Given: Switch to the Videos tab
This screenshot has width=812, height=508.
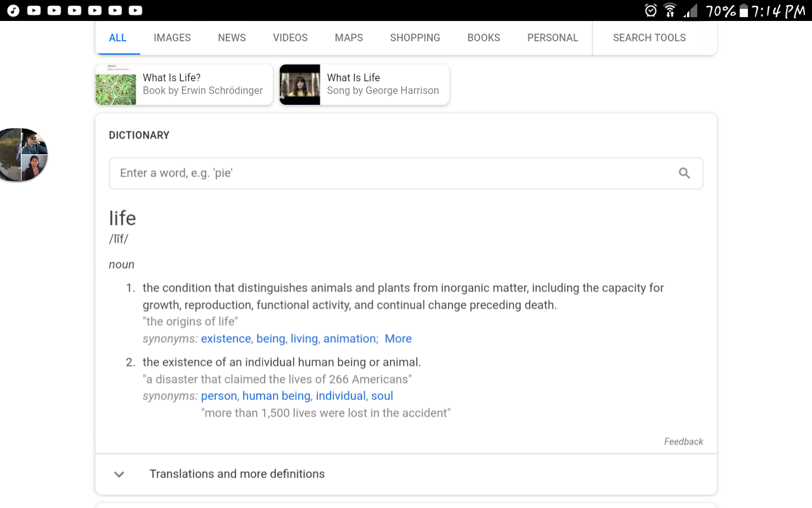Looking at the screenshot, I should [x=290, y=37].
